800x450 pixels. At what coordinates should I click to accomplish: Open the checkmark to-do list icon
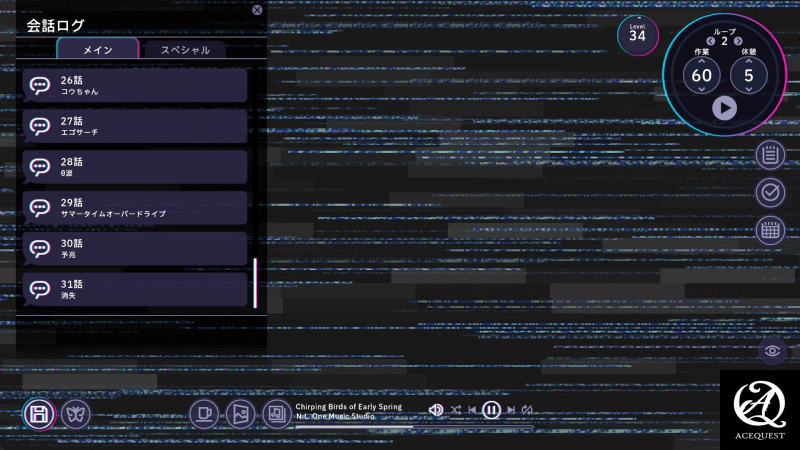click(x=770, y=192)
